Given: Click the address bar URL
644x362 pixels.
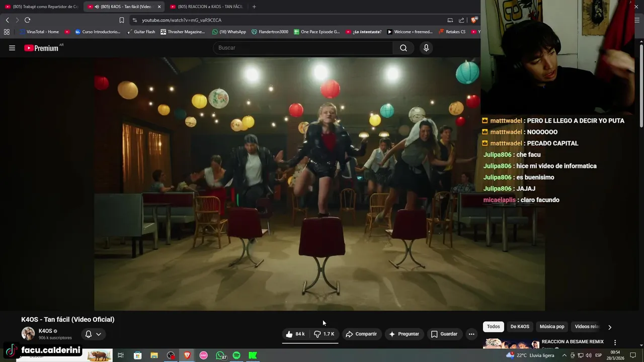Looking at the screenshot, I should pos(182,20).
